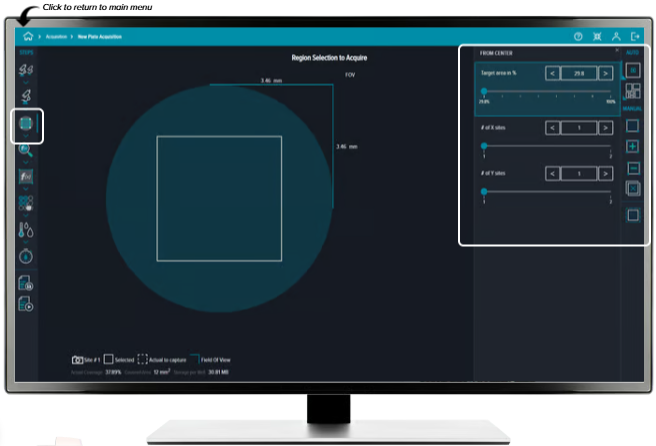Click the FROM CENTER panel heading
This screenshot has width=656, height=446.
point(496,53)
